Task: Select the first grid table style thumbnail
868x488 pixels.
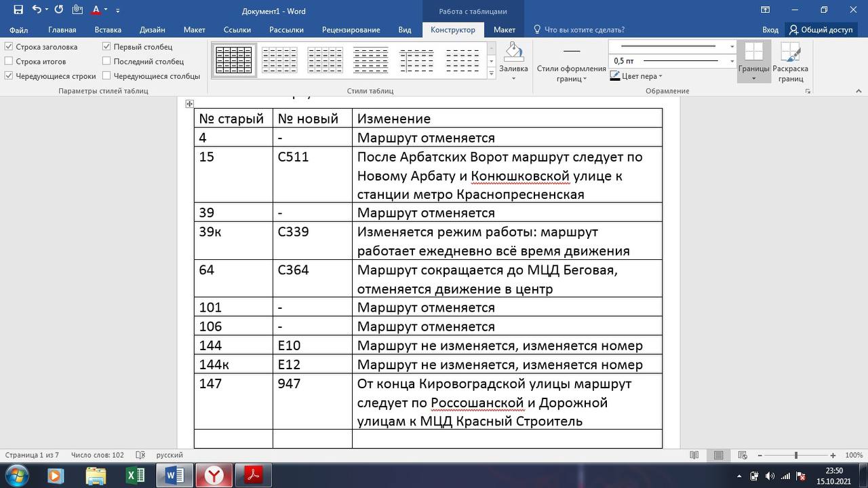Action: tap(234, 60)
